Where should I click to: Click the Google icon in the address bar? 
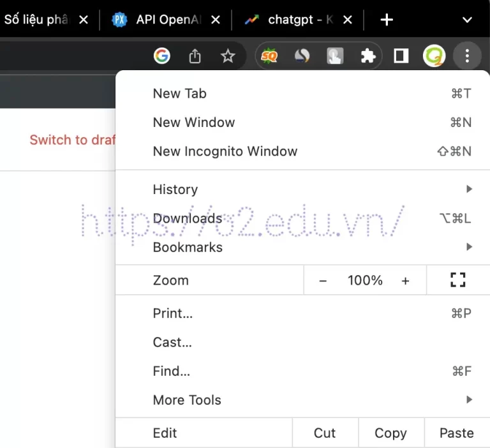(x=162, y=56)
